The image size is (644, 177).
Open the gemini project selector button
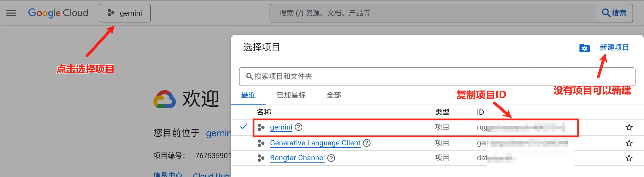point(125,13)
